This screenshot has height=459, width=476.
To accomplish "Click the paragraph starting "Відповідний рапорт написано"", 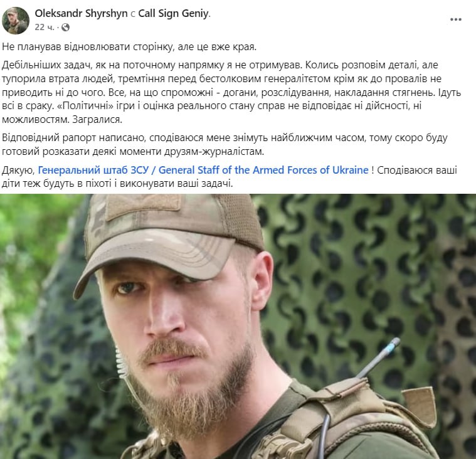I will [225, 144].
